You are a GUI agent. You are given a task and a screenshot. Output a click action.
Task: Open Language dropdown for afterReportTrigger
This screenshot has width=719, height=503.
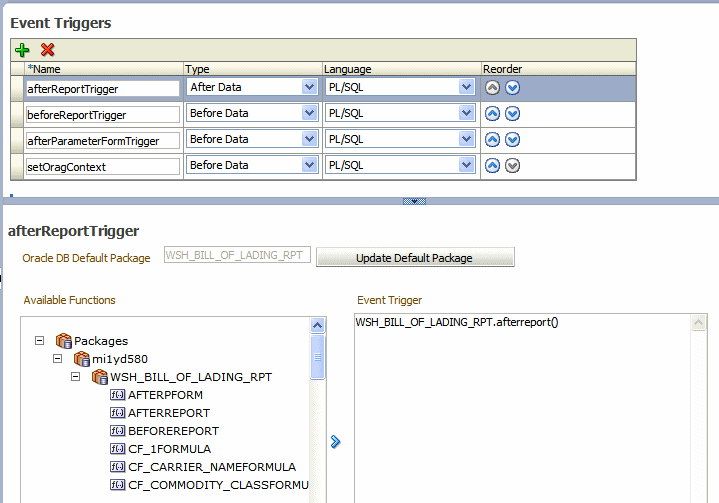466,87
